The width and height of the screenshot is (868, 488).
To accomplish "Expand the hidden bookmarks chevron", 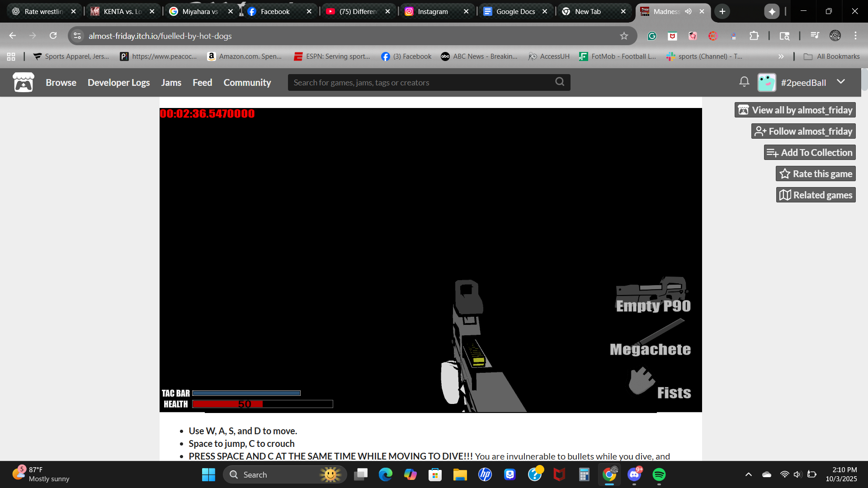I will (x=781, y=56).
